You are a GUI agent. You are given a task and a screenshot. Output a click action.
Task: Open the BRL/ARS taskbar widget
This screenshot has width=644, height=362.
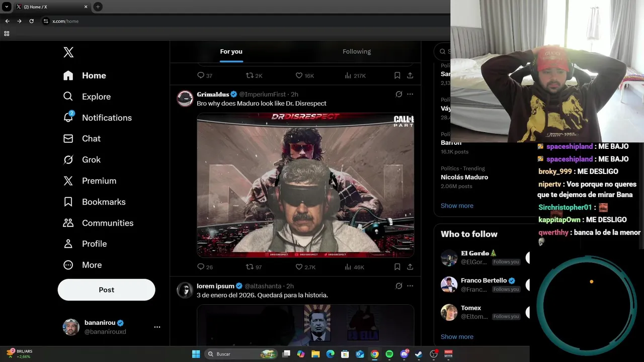point(21,354)
